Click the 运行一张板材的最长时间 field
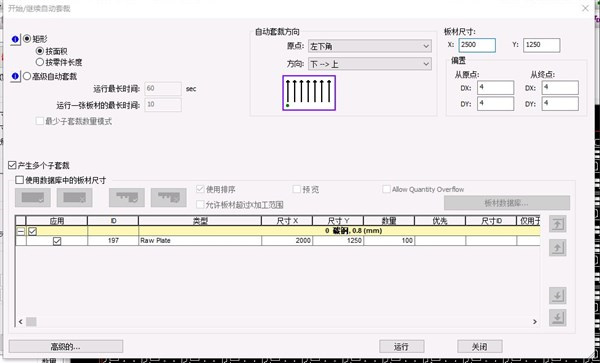The image size is (600, 363). click(x=163, y=104)
